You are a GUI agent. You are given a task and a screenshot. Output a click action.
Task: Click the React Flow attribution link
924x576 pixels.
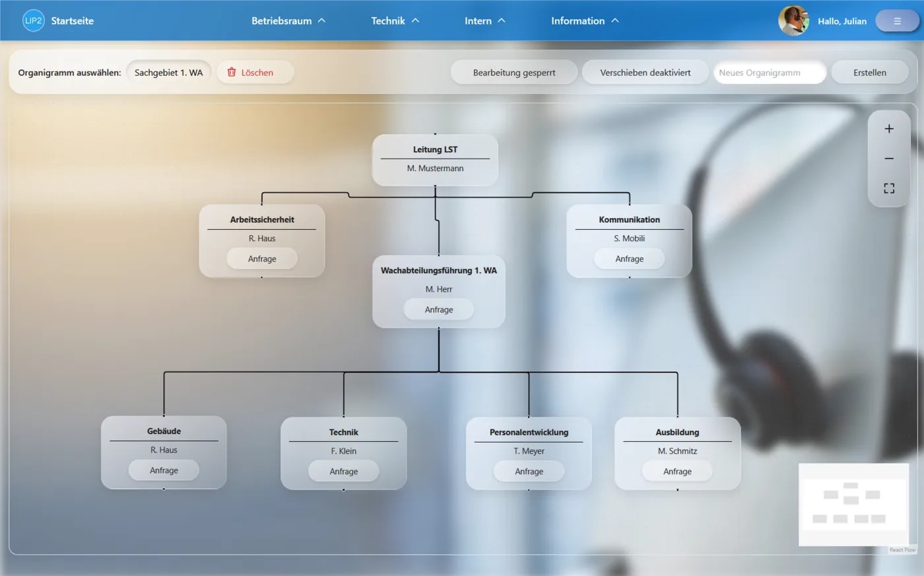point(902,550)
